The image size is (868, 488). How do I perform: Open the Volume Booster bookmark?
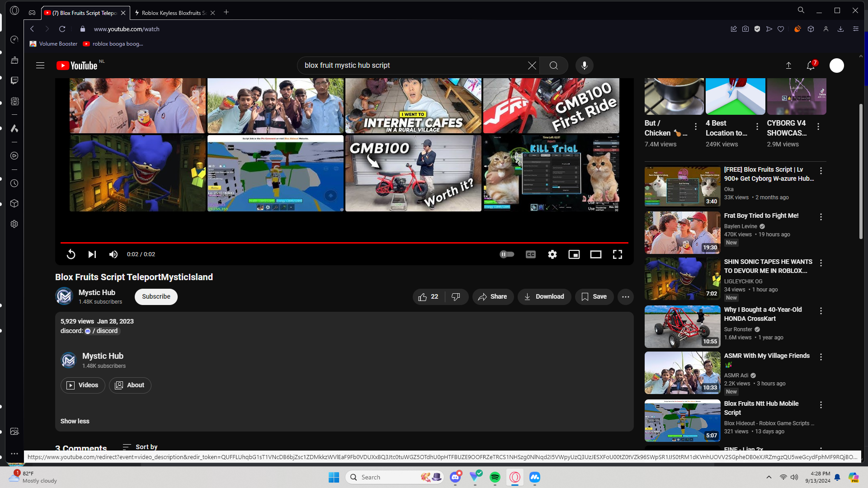(x=54, y=44)
